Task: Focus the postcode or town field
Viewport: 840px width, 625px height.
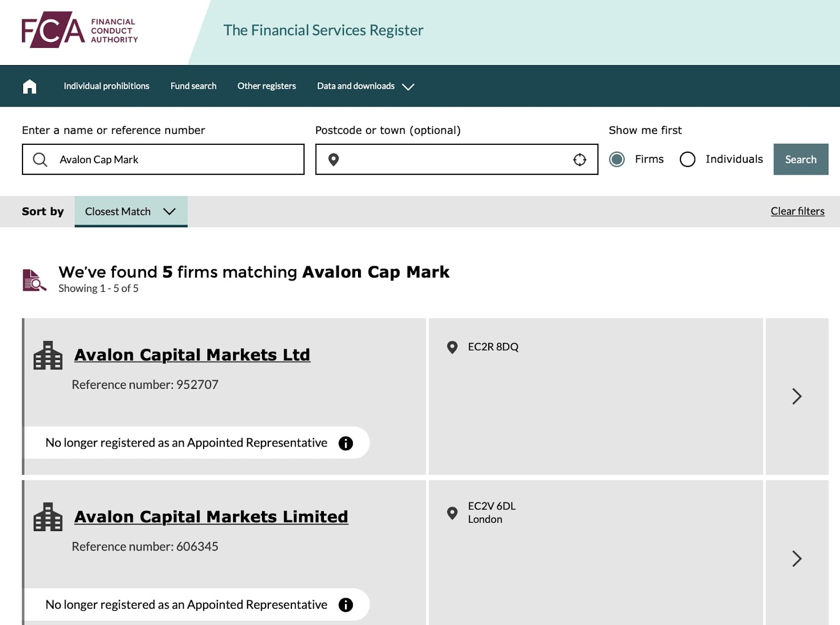Action: (x=457, y=160)
